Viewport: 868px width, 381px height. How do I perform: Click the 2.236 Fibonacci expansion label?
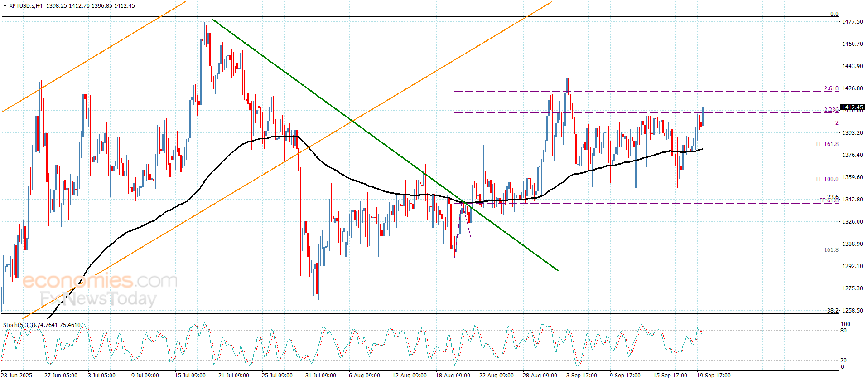(x=831, y=109)
